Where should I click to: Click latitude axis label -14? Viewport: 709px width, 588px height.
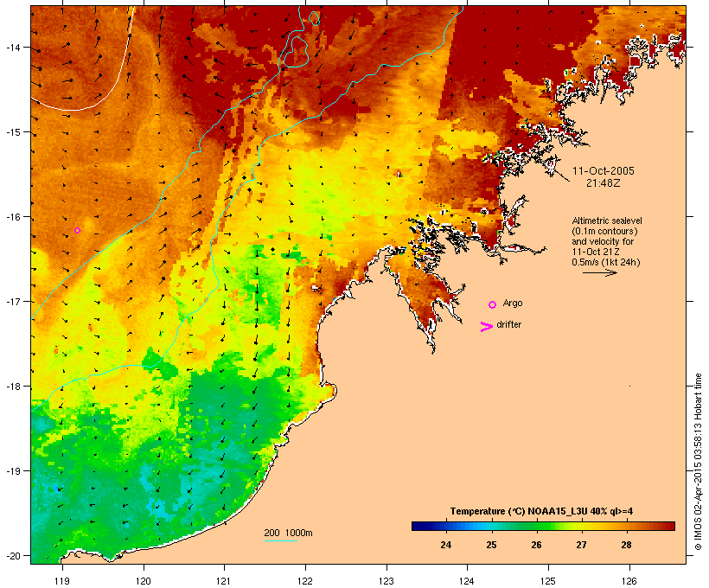(x=13, y=47)
